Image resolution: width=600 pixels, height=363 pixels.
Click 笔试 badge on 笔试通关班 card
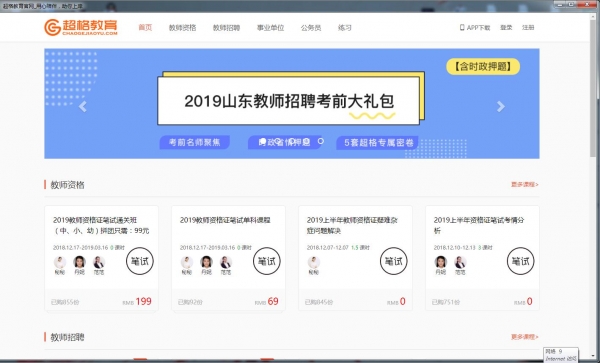(x=140, y=261)
